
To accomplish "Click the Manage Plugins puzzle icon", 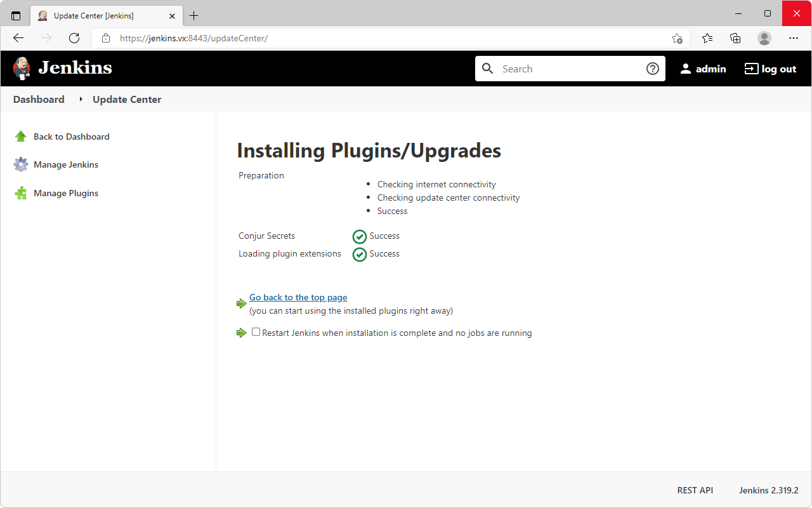I will 21,193.
